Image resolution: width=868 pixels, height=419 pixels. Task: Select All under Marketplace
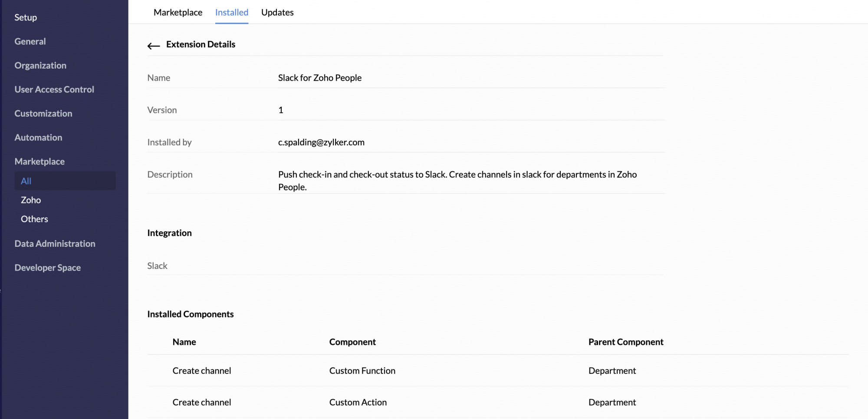point(26,181)
